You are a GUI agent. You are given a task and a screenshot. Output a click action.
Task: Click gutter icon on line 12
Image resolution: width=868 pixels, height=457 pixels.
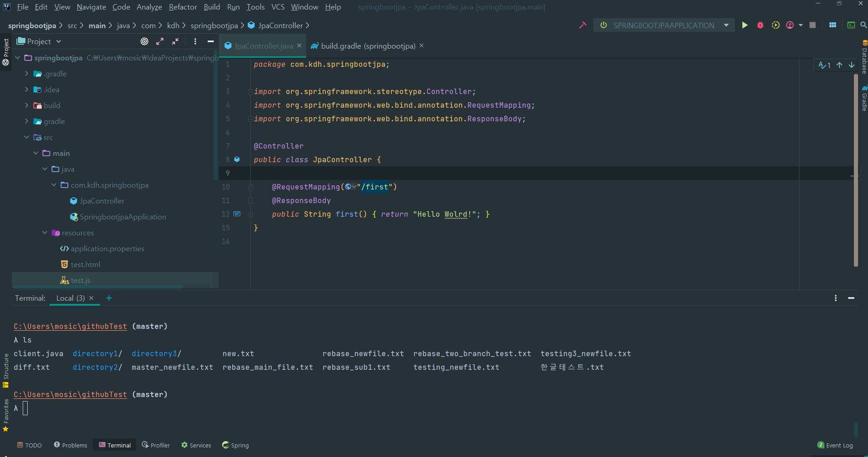point(237,214)
